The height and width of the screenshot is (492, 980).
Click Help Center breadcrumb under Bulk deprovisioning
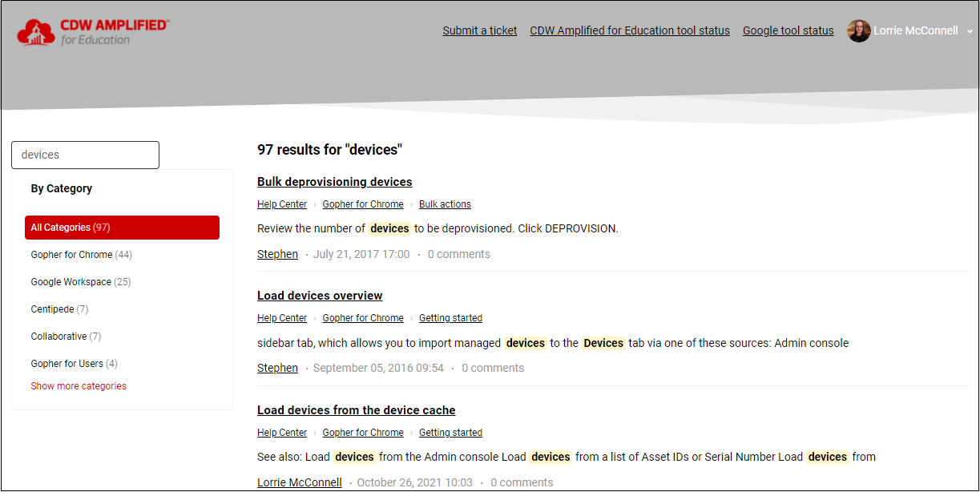pos(282,204)
